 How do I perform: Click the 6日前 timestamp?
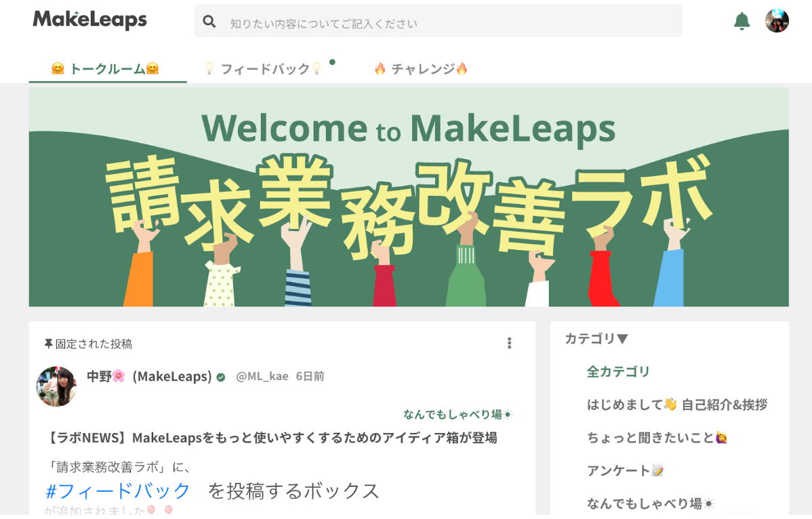point(310,376)
